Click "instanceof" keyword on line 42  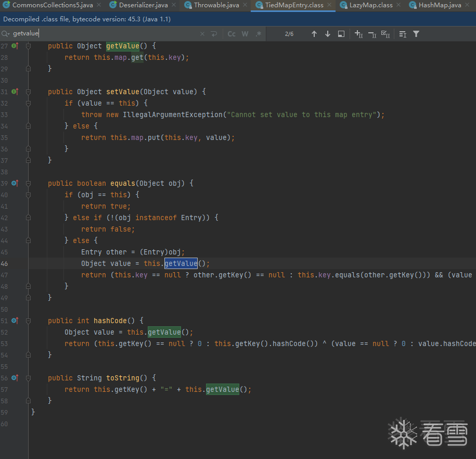pyautogui.click(x=156, y=218)
